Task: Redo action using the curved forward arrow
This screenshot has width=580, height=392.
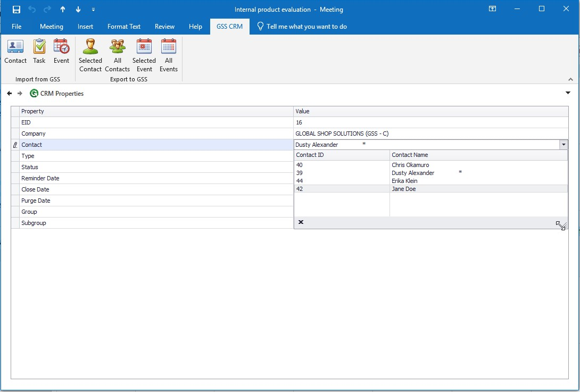Action: pos(47,9)
